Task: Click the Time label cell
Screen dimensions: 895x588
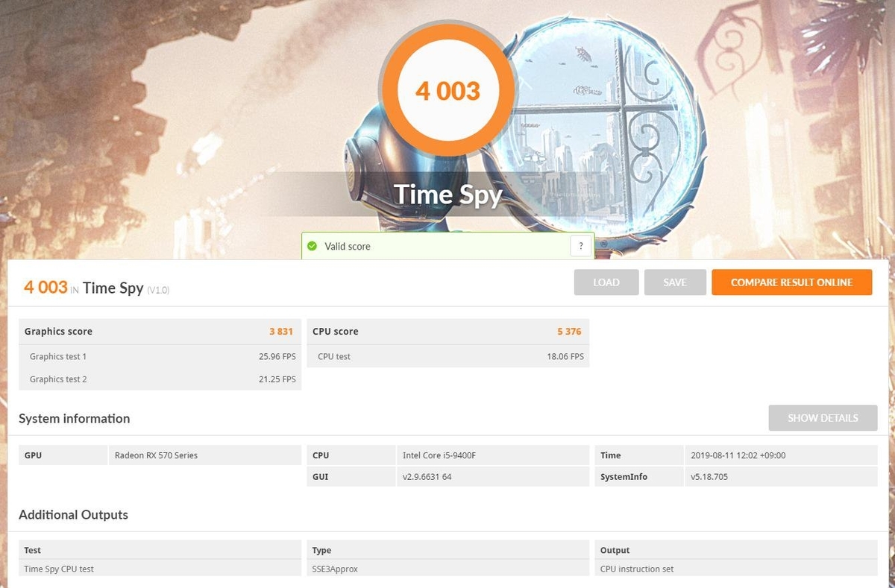Action: coord(638,455)
